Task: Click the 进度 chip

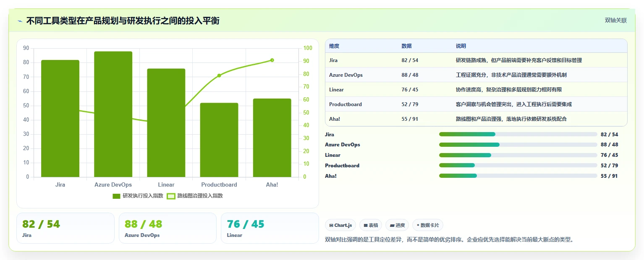Action: (x=397, y=225)
